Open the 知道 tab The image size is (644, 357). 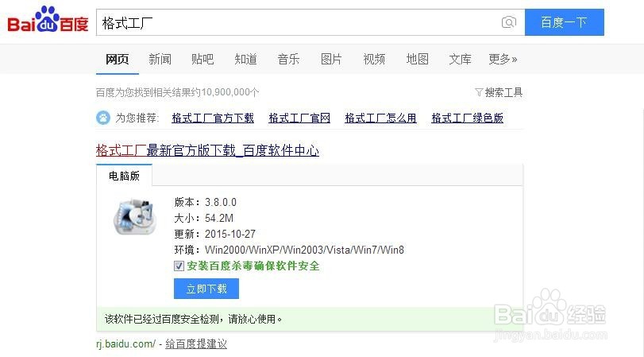coord(245,59)
